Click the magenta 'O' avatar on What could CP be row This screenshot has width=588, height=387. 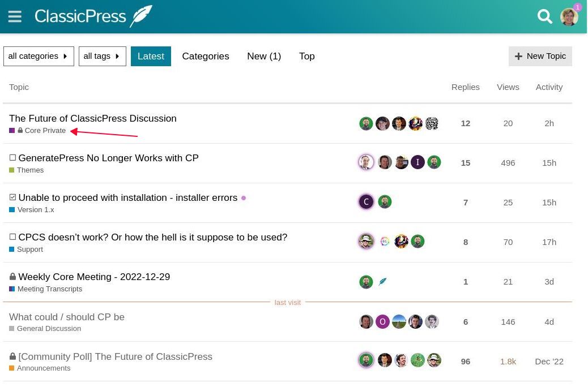pyautogui.click(x=382, y=322)
